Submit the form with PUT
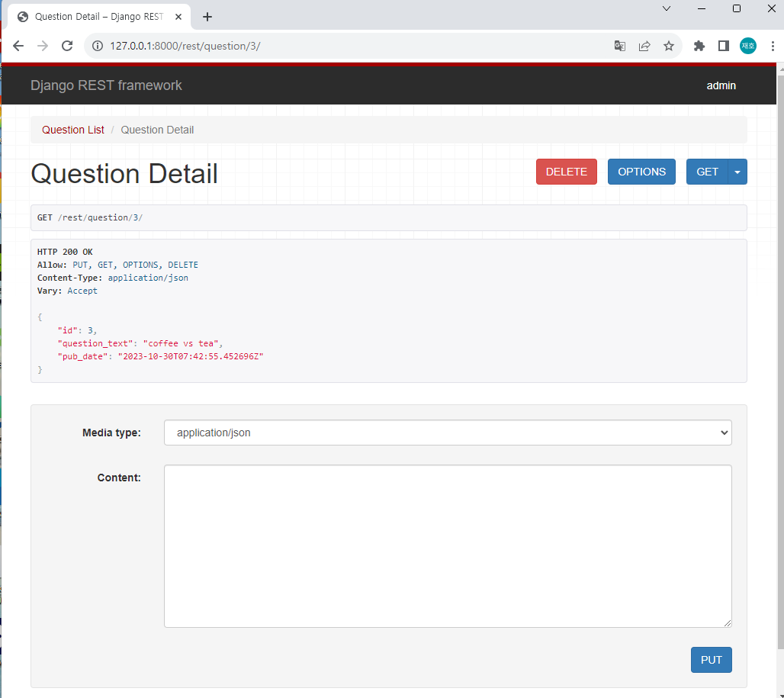 click(x=711, y=660)
